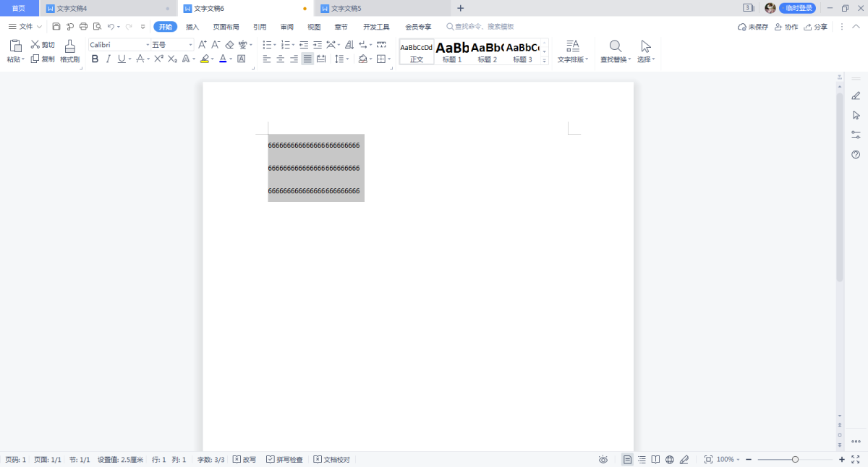
Task: Click the 协作 collaborate button
Action: 786,27
